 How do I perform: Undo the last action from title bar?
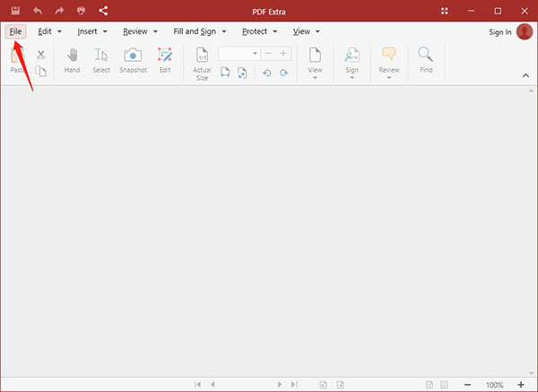coord(38,11)
